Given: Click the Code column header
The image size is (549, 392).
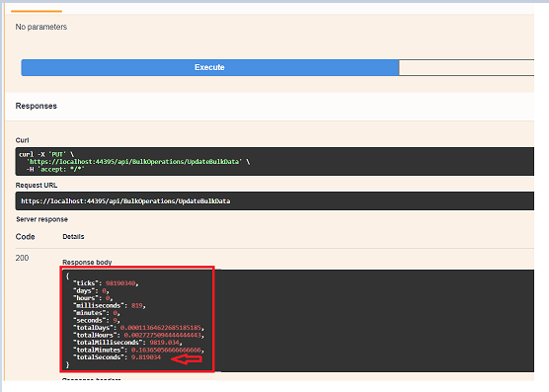Looking at the screenshot, I should tap(25, 237).
